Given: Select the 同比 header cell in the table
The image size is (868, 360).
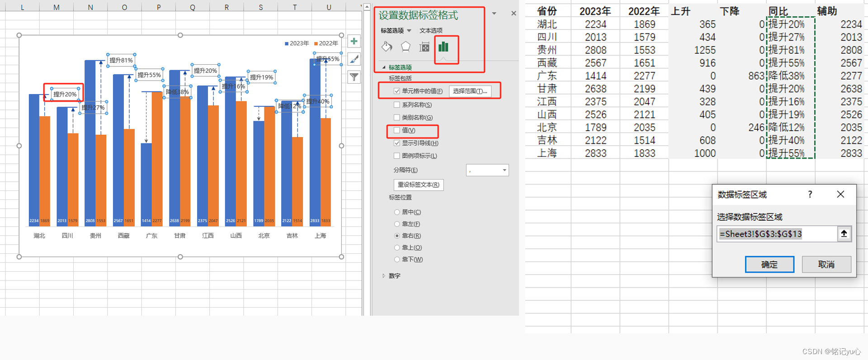Looking at the screenshot, I should [791, 11].
